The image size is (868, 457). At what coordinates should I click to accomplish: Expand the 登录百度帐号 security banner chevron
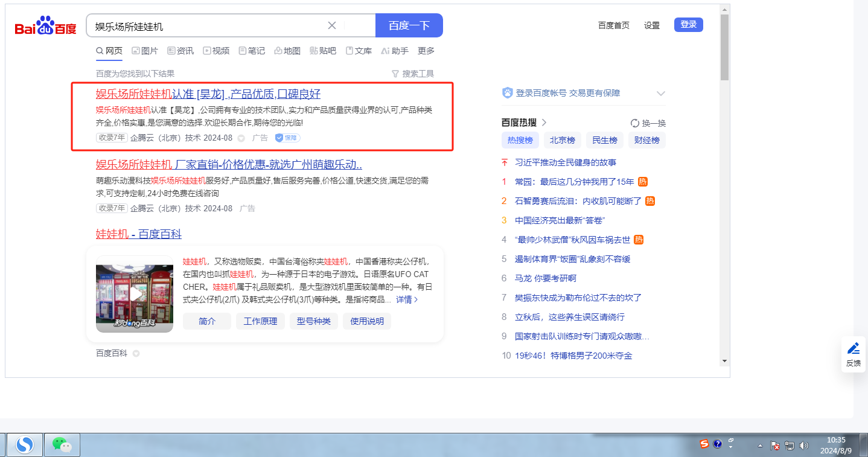tap(661, 94)
